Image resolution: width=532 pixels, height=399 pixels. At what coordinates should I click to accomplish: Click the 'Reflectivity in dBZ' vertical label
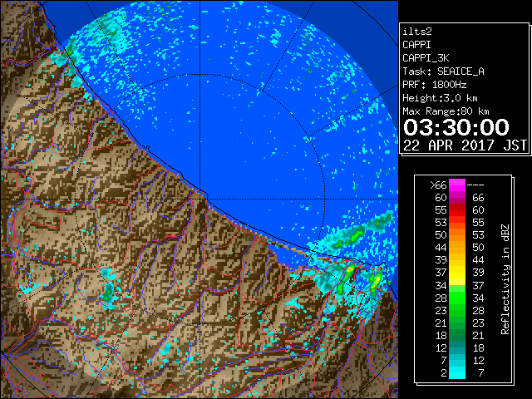505,279
